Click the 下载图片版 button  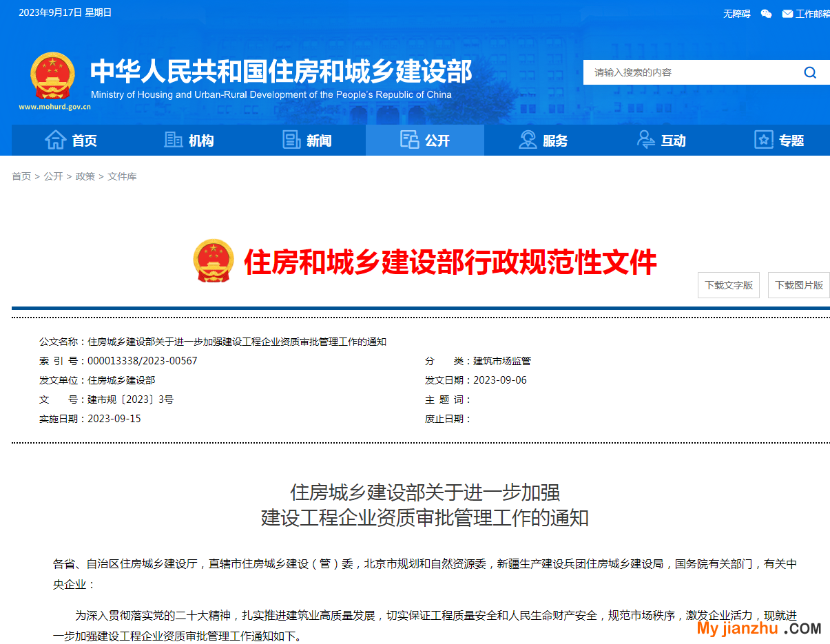point(799,285)
